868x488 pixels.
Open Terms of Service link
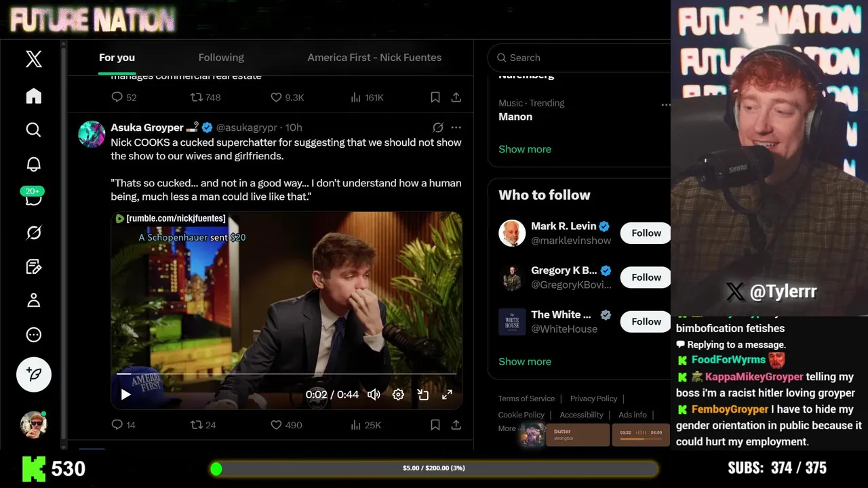click(x=526, y=399)
